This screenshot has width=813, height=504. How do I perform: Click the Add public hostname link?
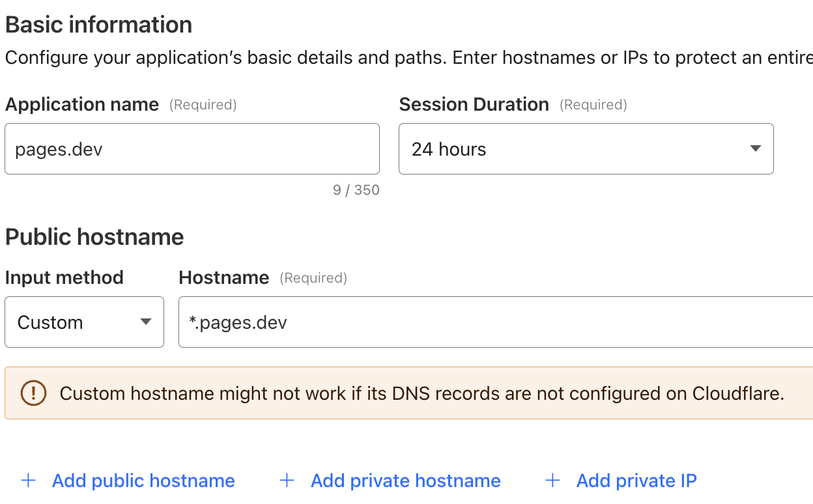[143, 481]
